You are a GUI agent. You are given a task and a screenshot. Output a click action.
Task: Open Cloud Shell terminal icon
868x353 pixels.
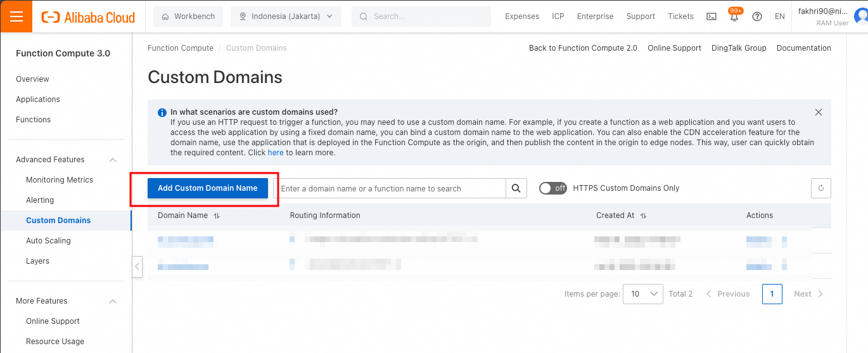pos(712,16)
